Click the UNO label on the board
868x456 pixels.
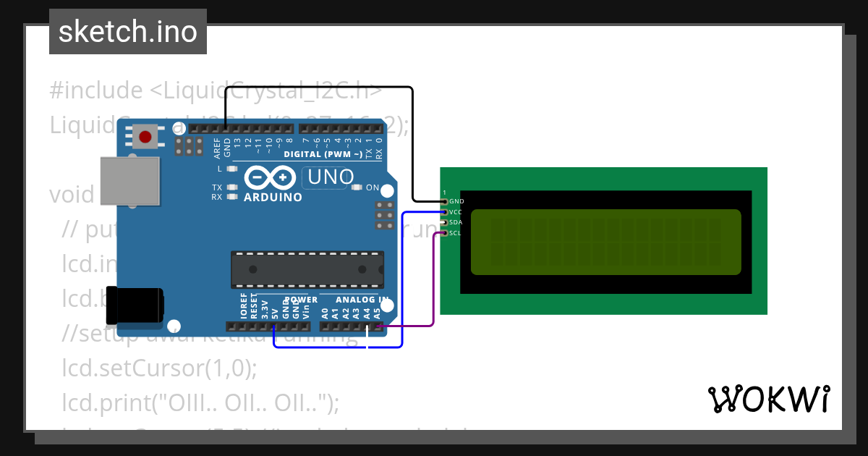331,177
